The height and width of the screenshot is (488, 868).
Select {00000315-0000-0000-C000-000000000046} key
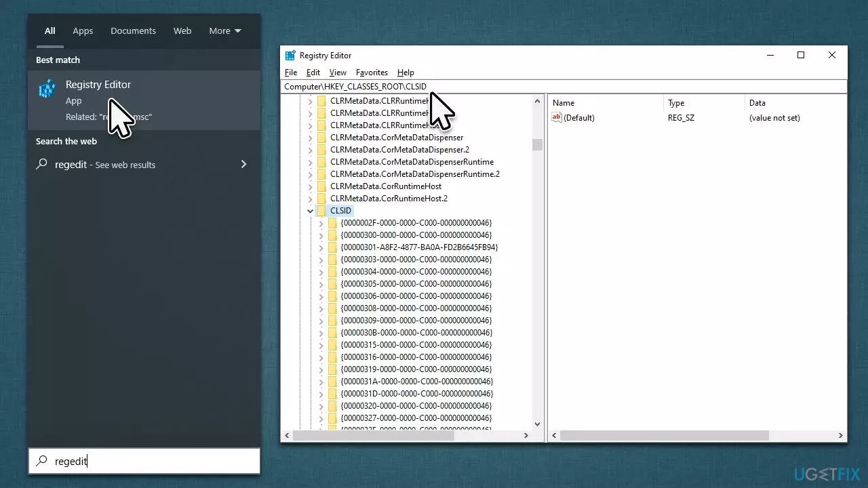click(x=416, y=345)
